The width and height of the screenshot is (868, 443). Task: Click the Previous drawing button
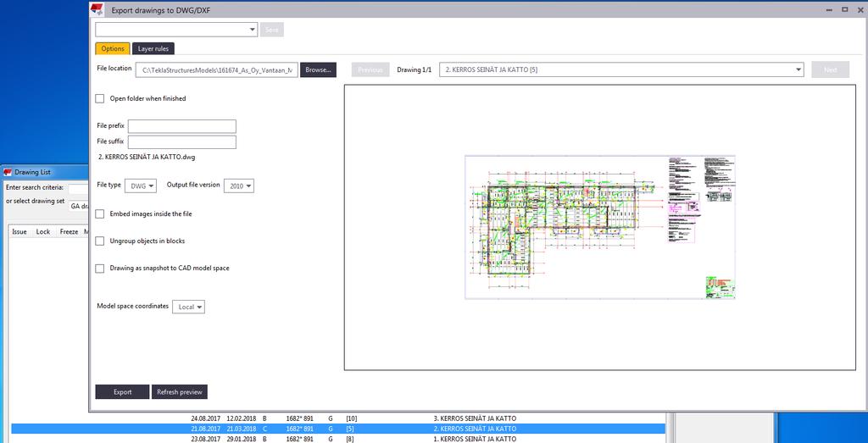(370, 69)
